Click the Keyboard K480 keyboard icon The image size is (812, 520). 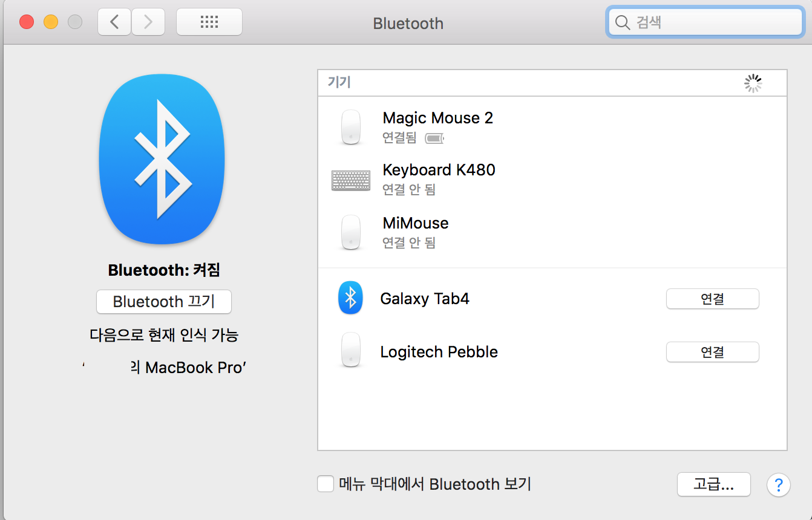point(351,180)
